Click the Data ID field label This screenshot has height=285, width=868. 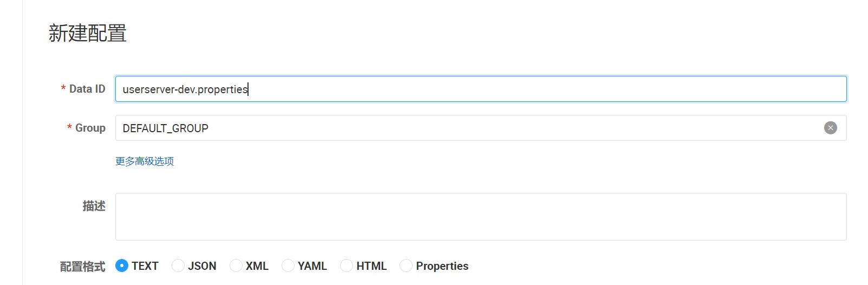coord(87,89)
